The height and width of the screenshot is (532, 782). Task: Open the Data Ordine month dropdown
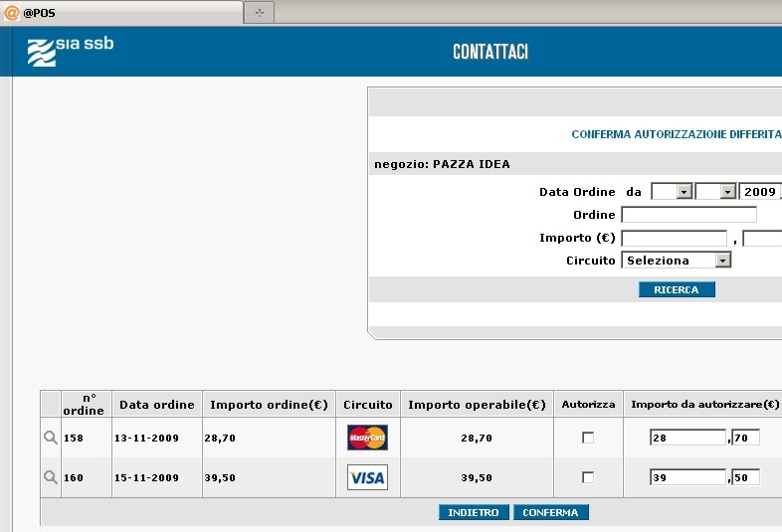point(715,192)
